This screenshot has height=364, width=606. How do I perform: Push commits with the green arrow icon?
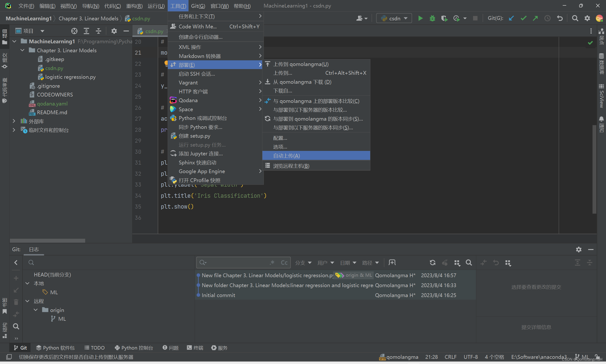[535, 18]
